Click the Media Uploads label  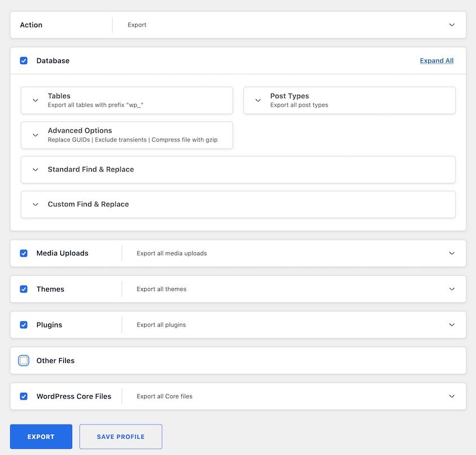tap(62, 253)
